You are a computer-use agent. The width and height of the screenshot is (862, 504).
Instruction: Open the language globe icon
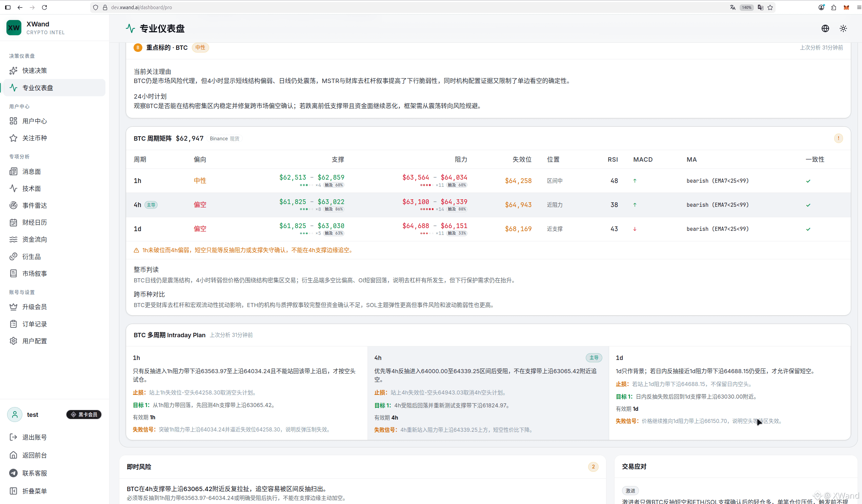pyautogui.click(x=825, y=28)
